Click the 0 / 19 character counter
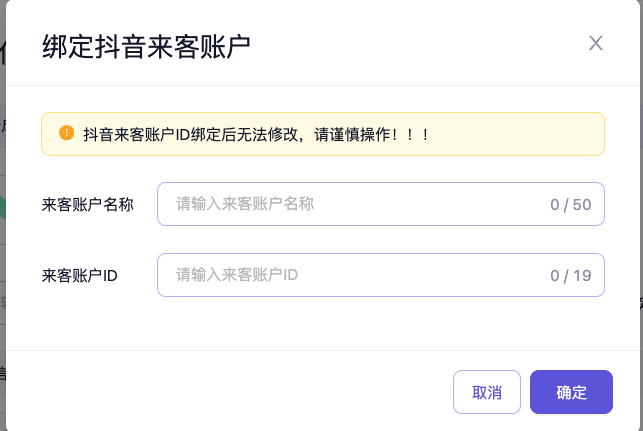Screen dimensions: 643x431 pos(571,276)
